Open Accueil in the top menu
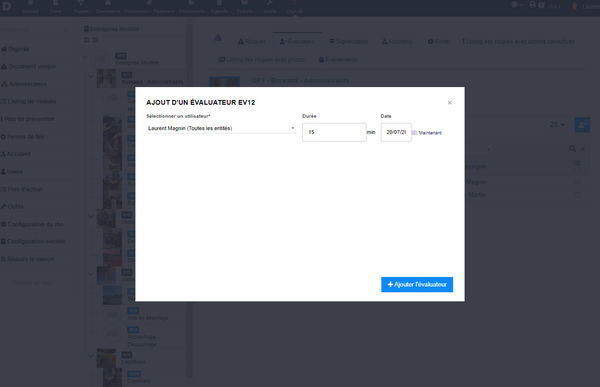Image resolution: width=600 pixels, height=387 pixels. click(30, 7)
